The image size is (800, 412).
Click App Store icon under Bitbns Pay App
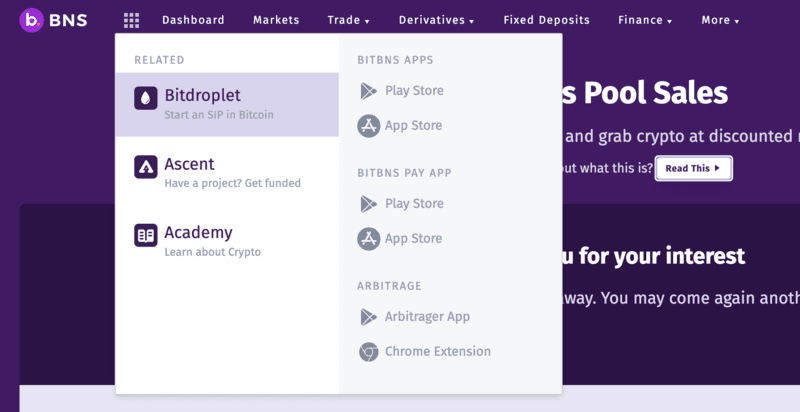tap(368, 239)
